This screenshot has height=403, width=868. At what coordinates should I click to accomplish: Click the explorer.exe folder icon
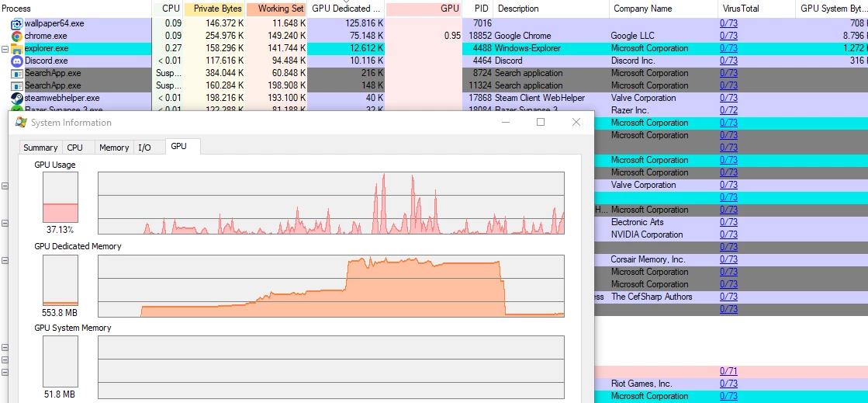tap(16, 48)
